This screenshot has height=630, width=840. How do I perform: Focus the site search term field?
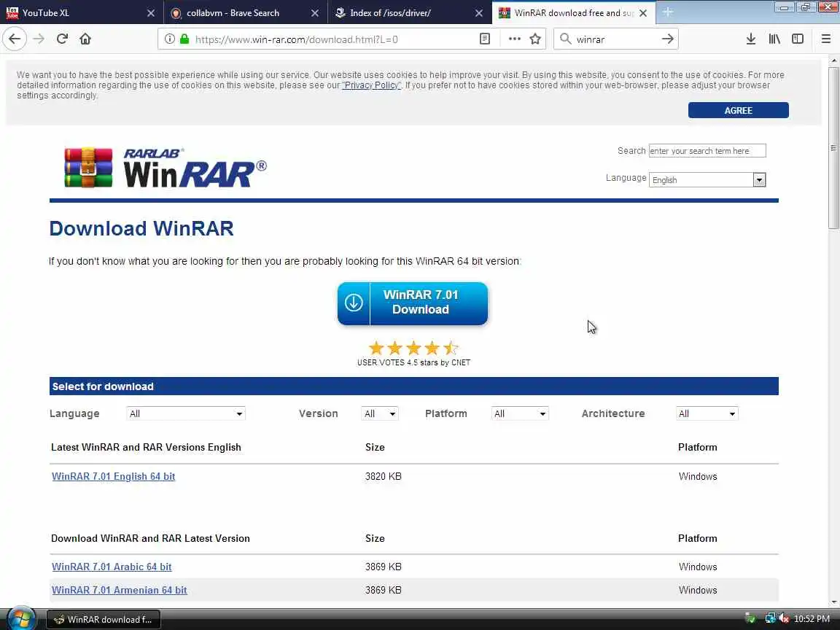707,151
